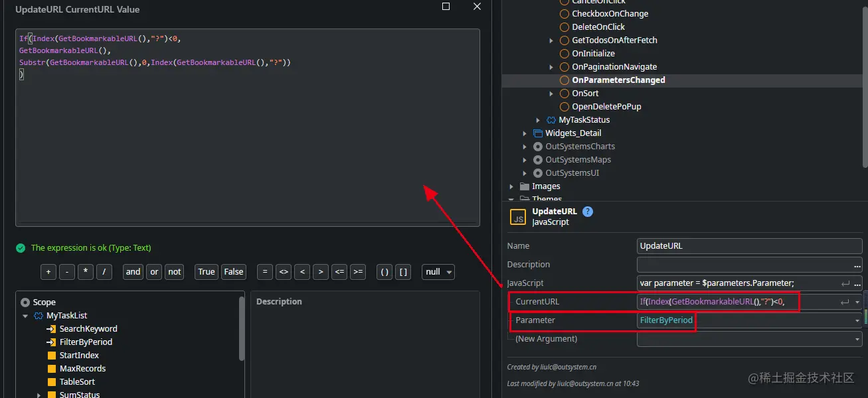Open the null value dropdown
The height and width of the screenshot is (398, 868).
(438, 271)
